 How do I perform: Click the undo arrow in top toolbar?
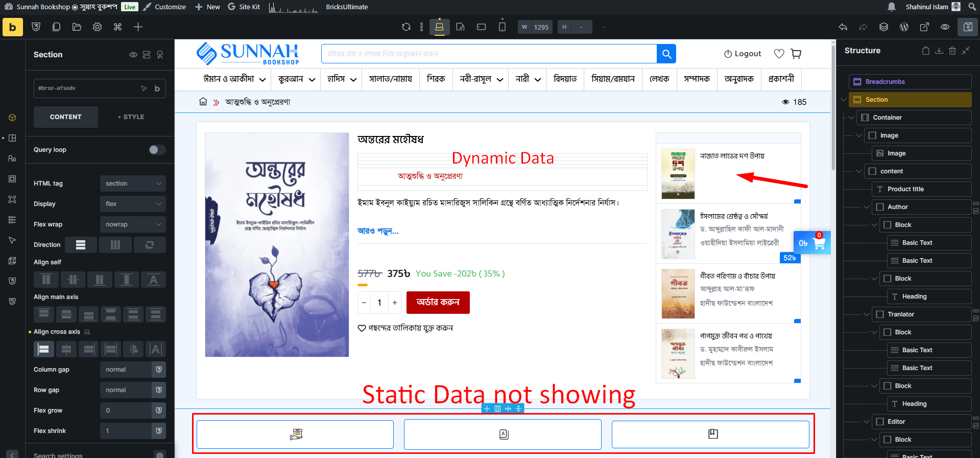point(843,27)
